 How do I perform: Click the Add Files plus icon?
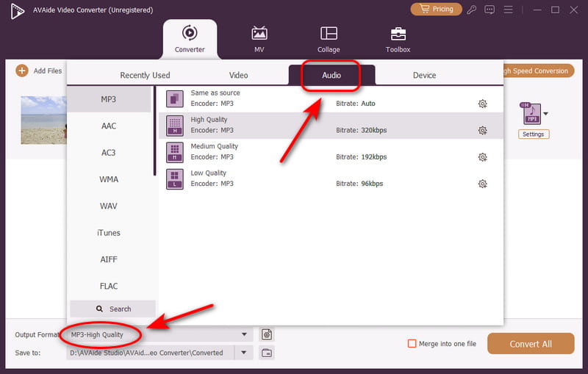21,71
